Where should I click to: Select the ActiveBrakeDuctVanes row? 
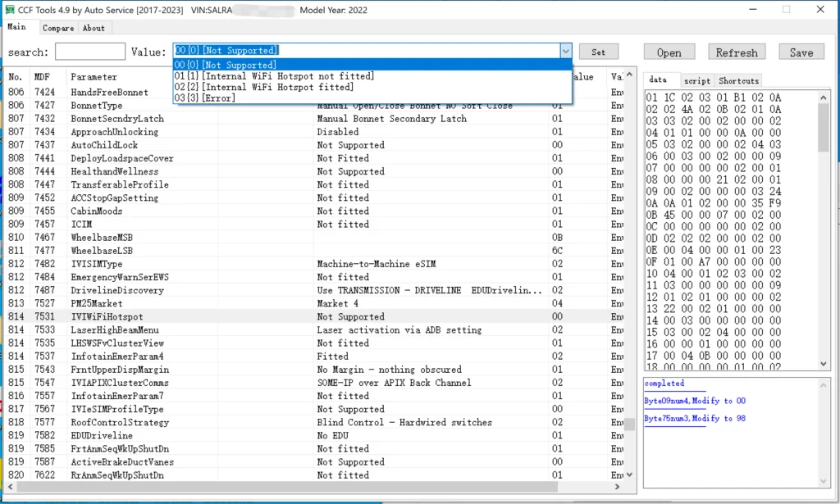pos(315,461)
